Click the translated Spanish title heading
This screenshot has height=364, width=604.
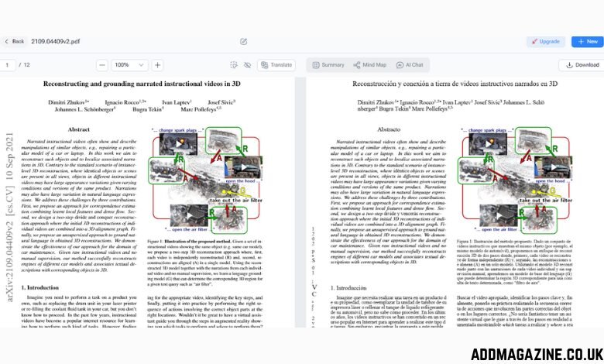coord(455,83)
